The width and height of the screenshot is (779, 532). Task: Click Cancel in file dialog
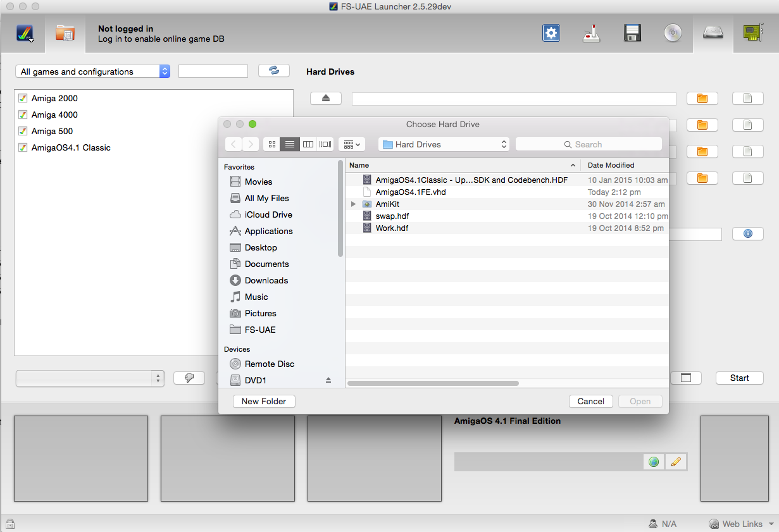(591, 401)
